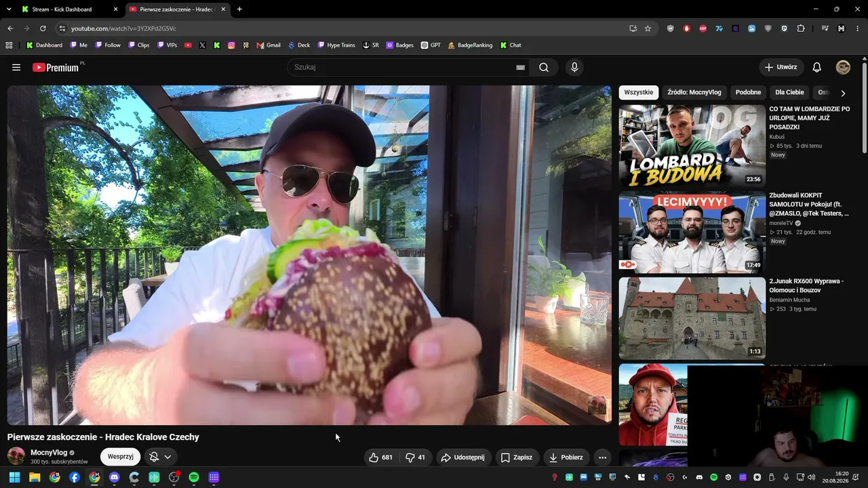This screenshot has width=868, height=488.
Task: Click the page vertical scrollbar
Action: [x=865, y=108]
